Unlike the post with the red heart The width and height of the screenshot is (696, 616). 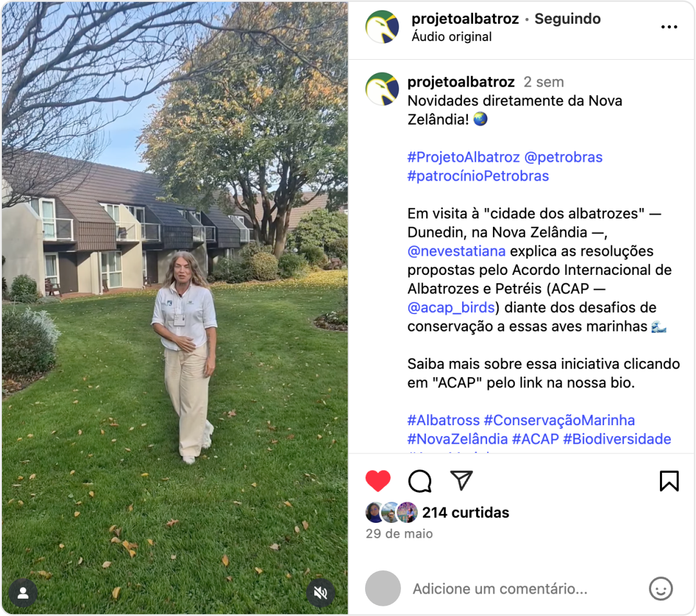click(378, 480)
